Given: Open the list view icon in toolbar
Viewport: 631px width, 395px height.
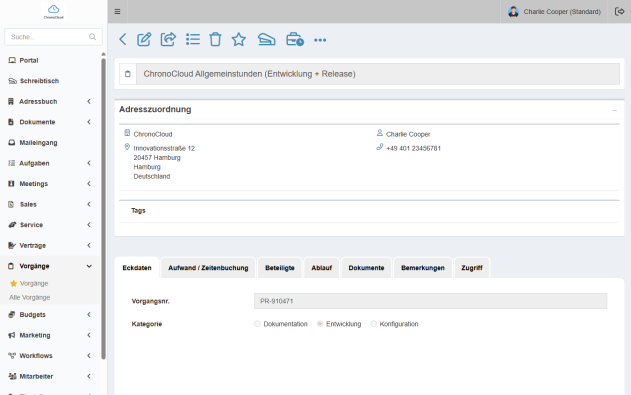Looking at the screenshot, I should pyautogui.click(x=193, y=39).
